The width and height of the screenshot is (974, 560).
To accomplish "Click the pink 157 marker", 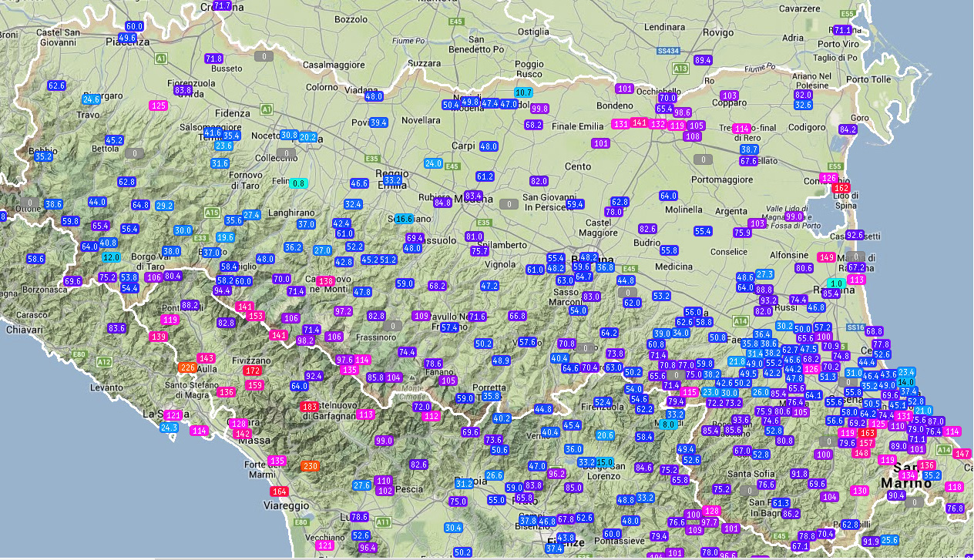I will pos(866,443).
